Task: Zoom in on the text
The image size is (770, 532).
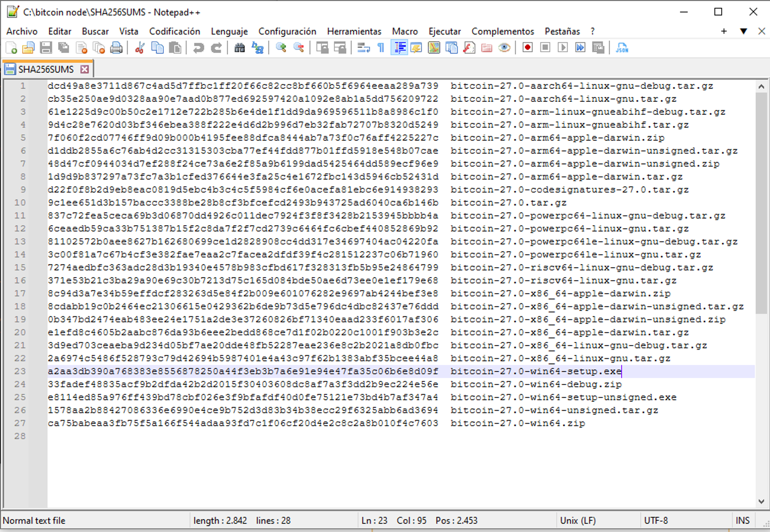Action: [x=281, y=48]
